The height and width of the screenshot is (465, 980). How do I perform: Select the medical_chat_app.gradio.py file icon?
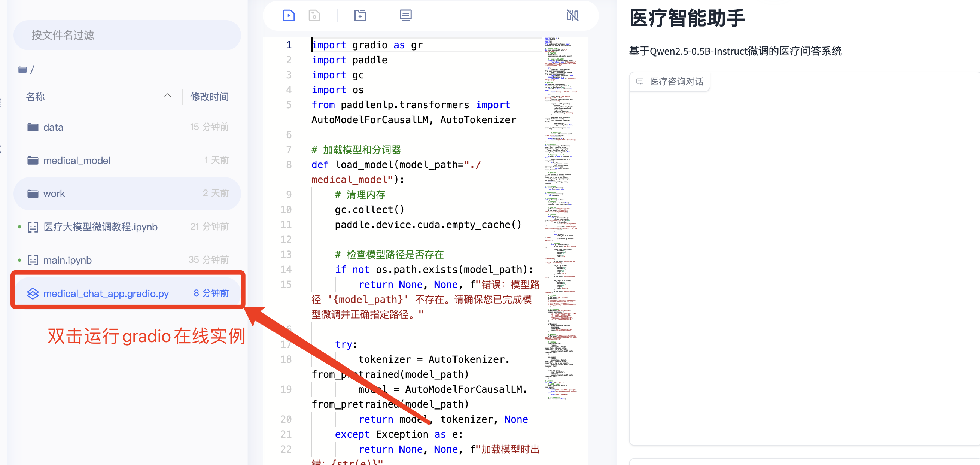coord(33,294)
